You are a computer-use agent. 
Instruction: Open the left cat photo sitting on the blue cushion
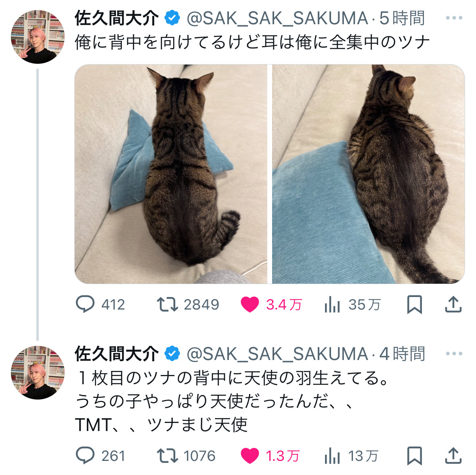tap(171, 174)
